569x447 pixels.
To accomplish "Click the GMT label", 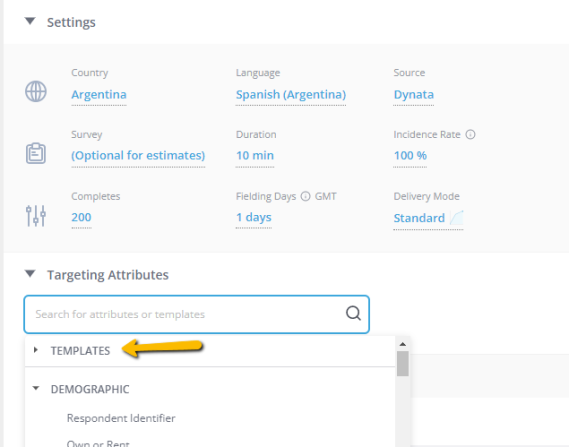I will 326,196.
